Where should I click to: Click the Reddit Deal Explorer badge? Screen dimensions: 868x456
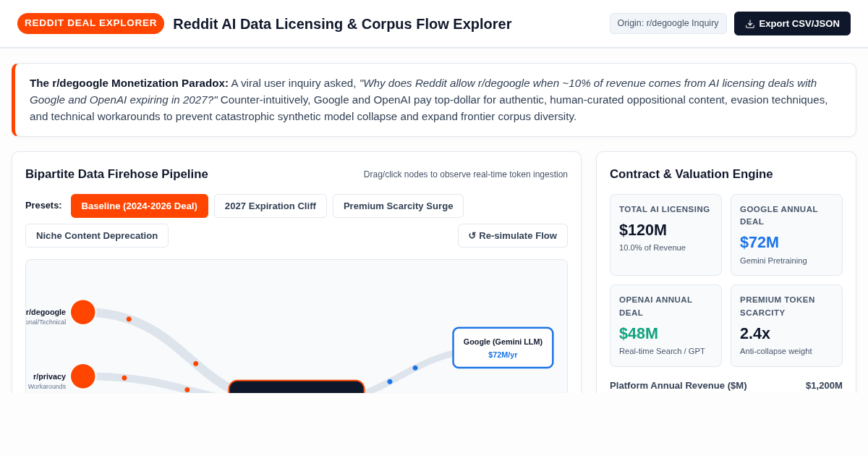90,23
